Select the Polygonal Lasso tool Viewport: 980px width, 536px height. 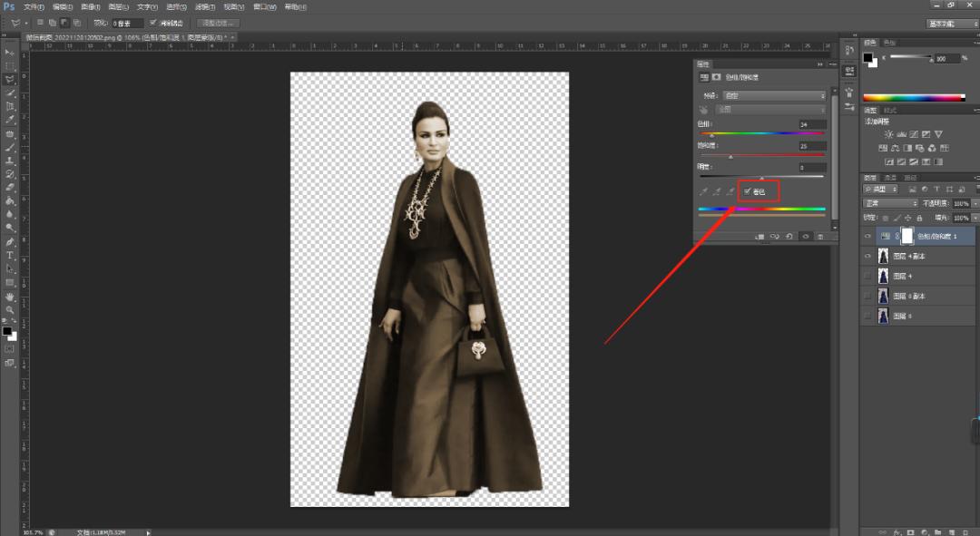click(x=10, y=79)
